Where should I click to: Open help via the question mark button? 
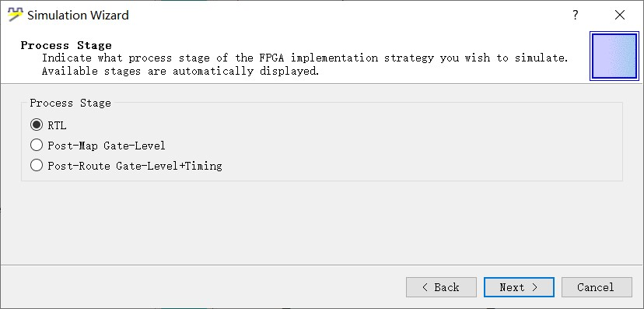[x=576, y=16]
